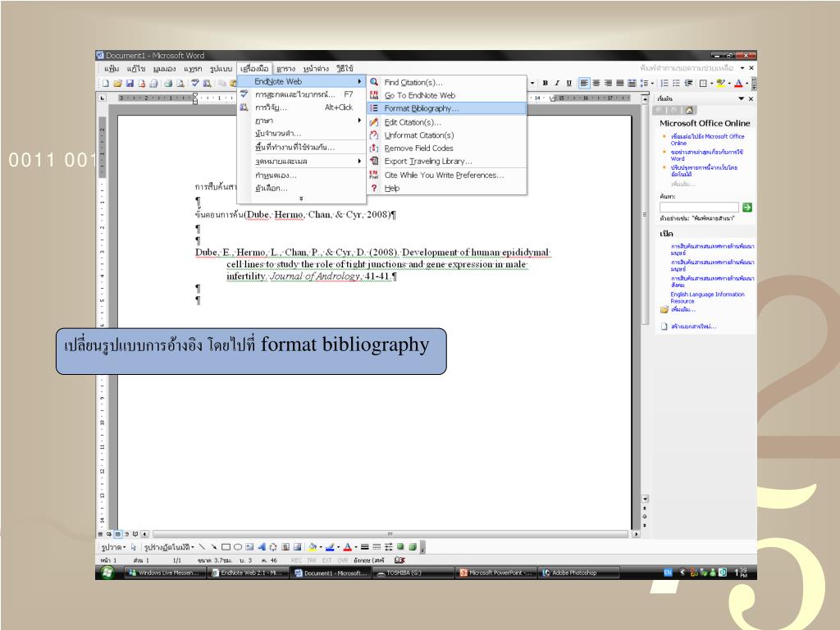Open the highlight color dropdown arrow
The image size is (840, 630).
click(729, 84)
